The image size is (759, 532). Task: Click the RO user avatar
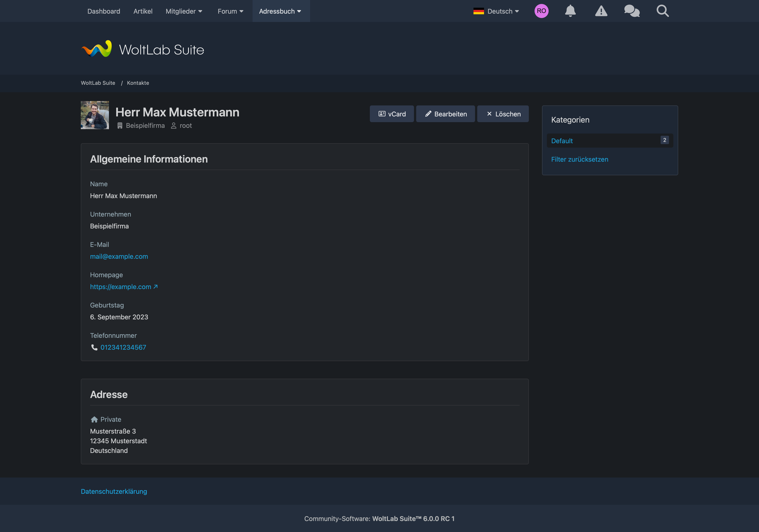[x=541, y=11]
